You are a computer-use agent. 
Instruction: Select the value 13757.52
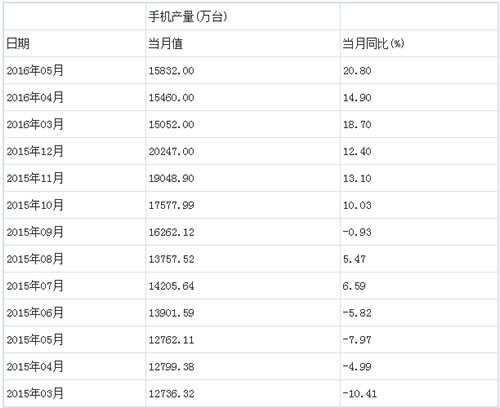(171, 259)
